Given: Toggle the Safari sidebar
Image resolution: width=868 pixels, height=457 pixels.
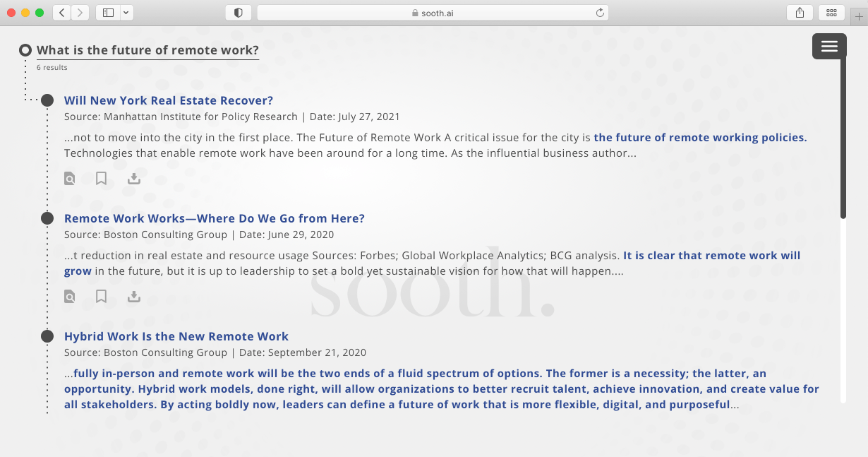Looking at the screenshot, I should click(x=108, y=13).
